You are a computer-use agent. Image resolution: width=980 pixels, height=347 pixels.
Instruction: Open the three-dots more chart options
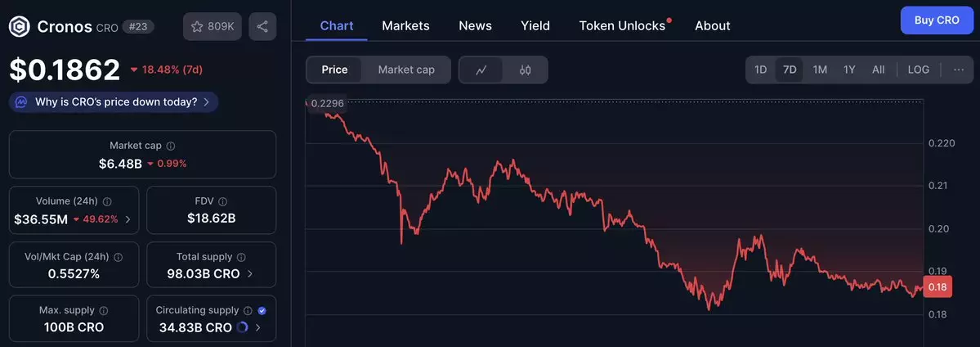(959, 70)
